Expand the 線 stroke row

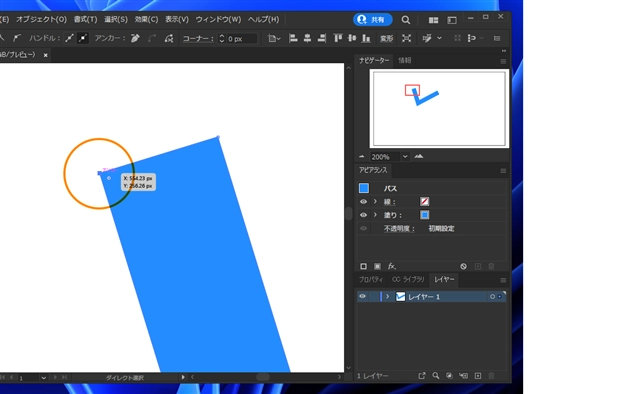(375, 202)
